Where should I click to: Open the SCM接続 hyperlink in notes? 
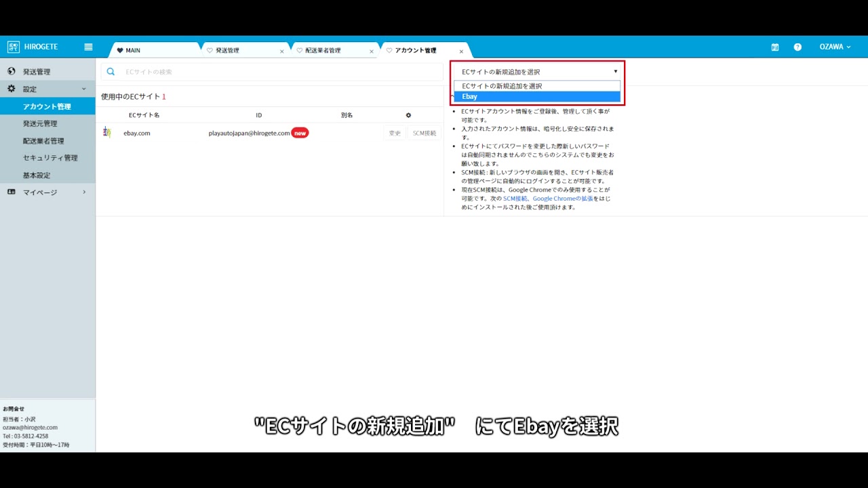tap(515, 199)
